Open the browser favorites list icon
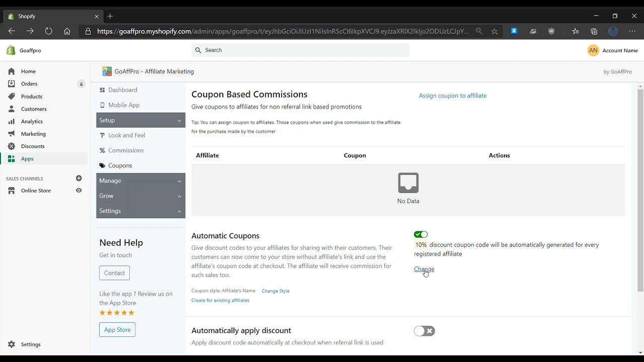 [576, 31]
